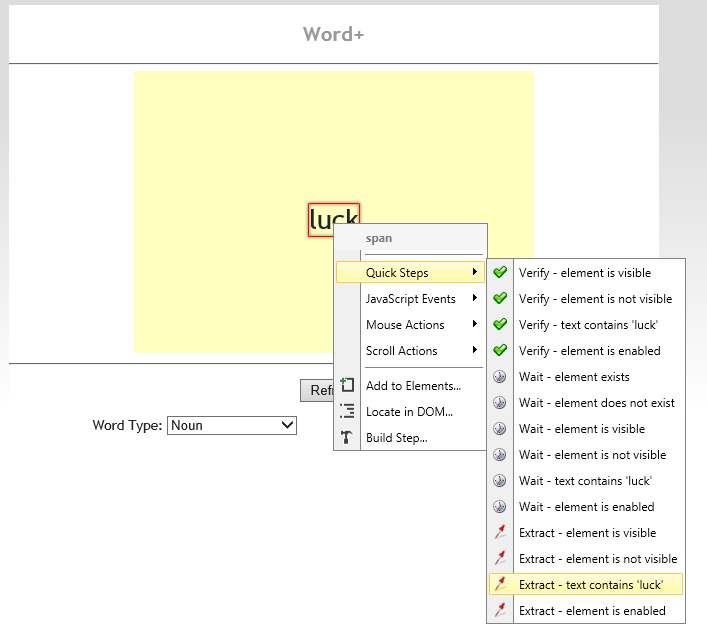Click the pin icon beside 'Extract - element is visible'
The image size is (707, 637).
[x=500, y=532]
